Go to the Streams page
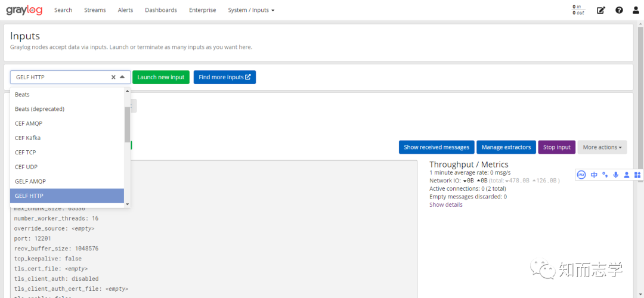644x298 pixels. click(x=95, y=10)
